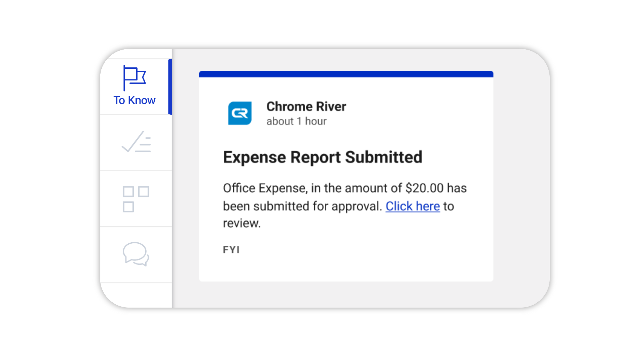Screen dimensions: 644x362
Task: Follow the 'Click here' review link
Action: pos(413,206)
